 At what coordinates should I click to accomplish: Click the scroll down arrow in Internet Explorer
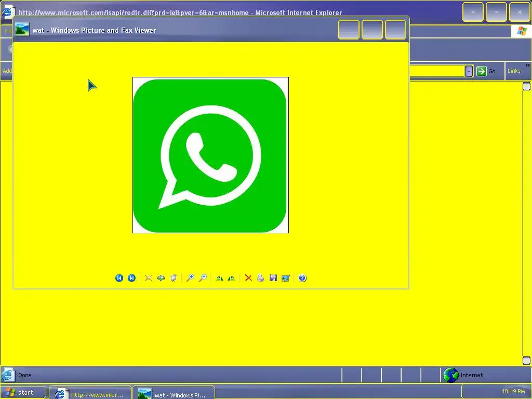526,361
